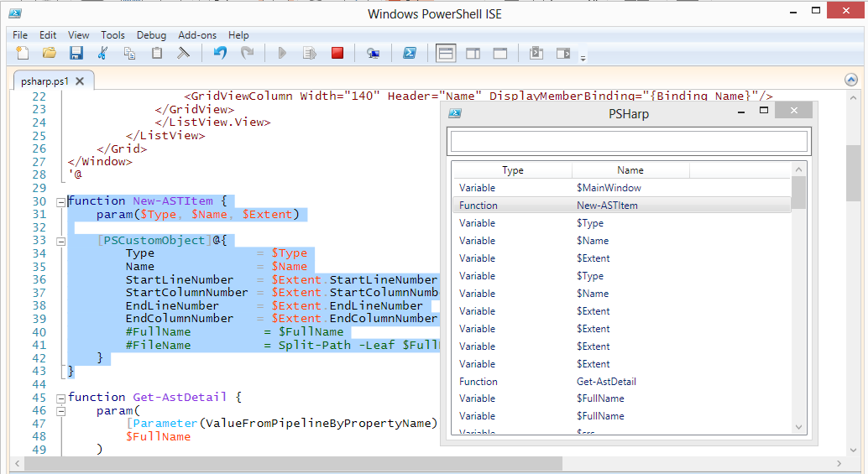Click PSHarp list scroll up arrow
Screen dimensions: 868x474
click(799, 169)
